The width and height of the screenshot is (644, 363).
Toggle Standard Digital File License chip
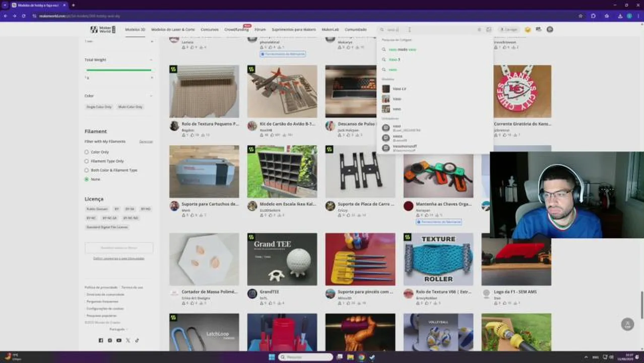coord(107,227)
